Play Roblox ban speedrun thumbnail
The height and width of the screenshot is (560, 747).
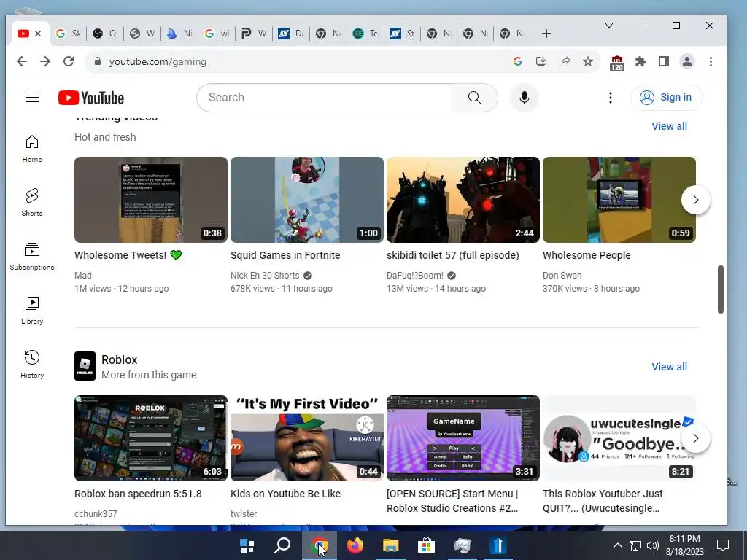tap(150, 438)
